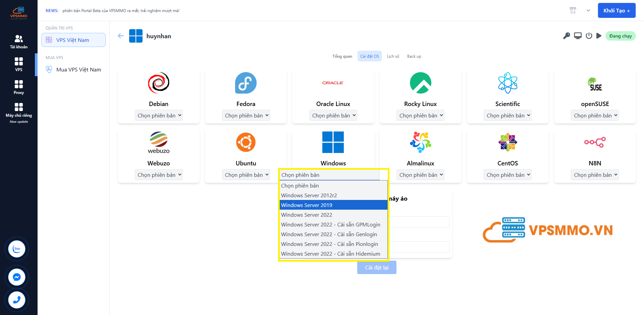Open the monitor console icon

[578, 36]
